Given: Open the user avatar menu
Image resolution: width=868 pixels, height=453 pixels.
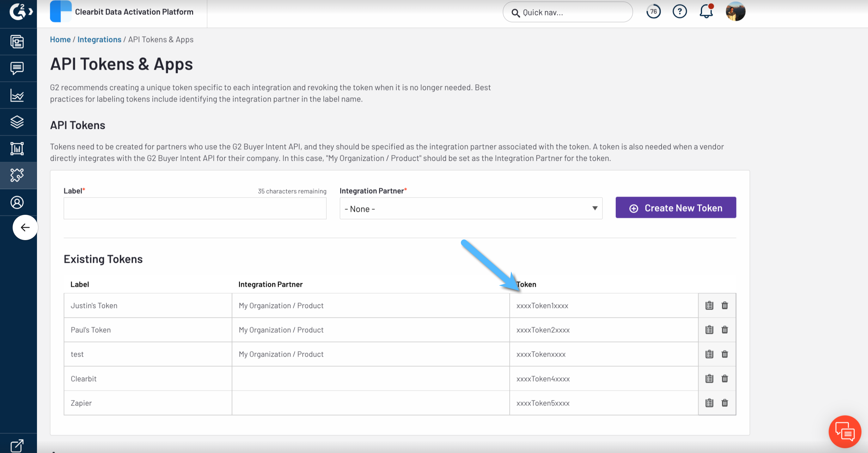Looking at the screenshot, I should click(735, 11).
